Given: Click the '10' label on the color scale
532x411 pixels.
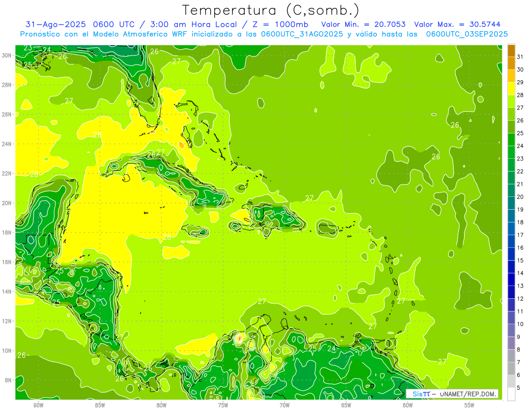Looking at the screenshot, I should [x=520, y=324].
